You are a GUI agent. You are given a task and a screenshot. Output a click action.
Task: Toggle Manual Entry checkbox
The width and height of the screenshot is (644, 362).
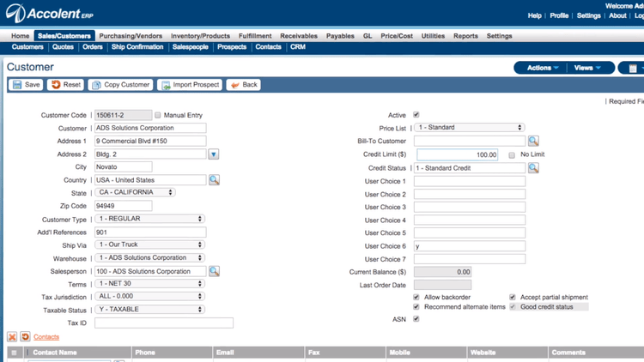pos(158,115)
